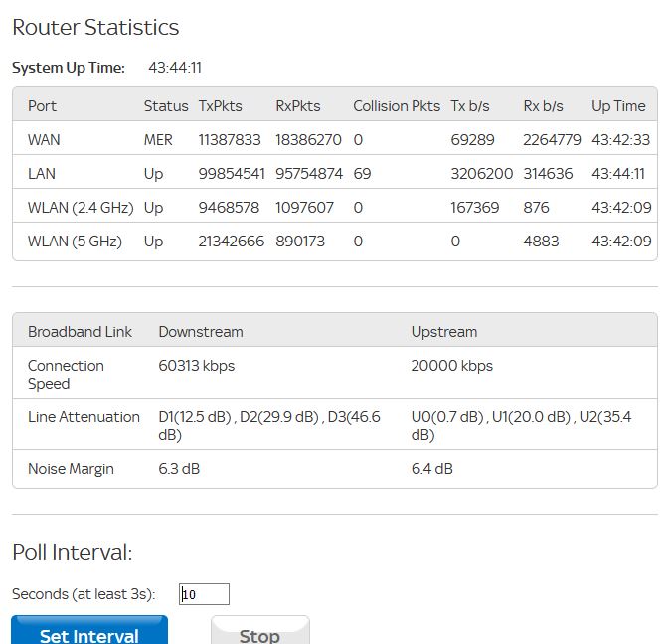
Task: Click the downstream connection speed 60313 kbps
Action: (197, 366)
